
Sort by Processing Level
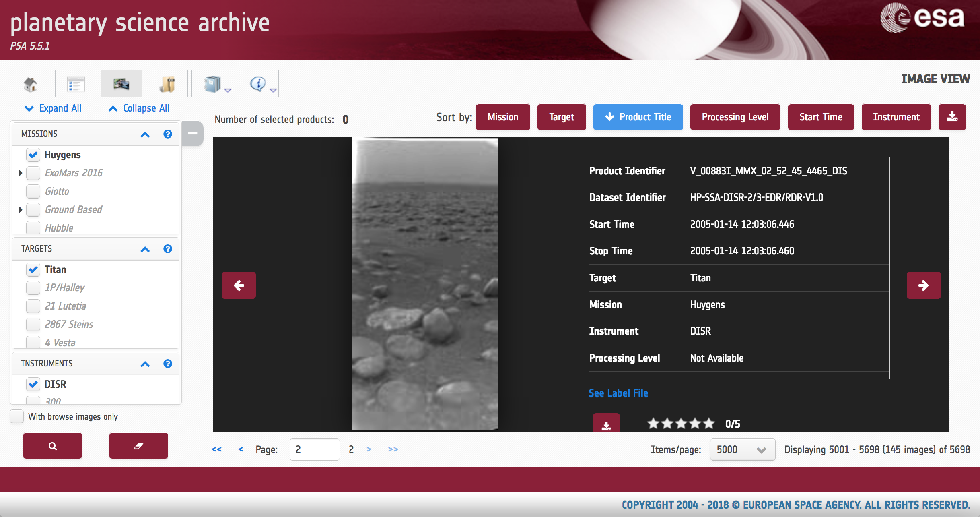point(735,117)
